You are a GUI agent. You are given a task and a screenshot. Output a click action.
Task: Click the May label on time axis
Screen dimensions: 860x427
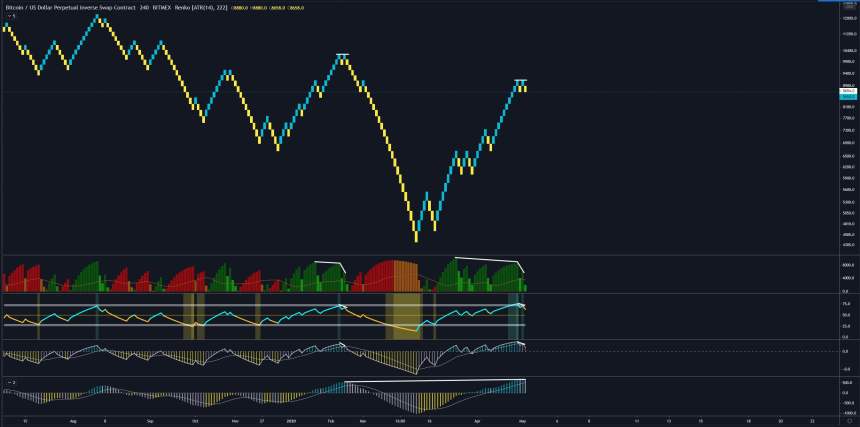(521, 422)
